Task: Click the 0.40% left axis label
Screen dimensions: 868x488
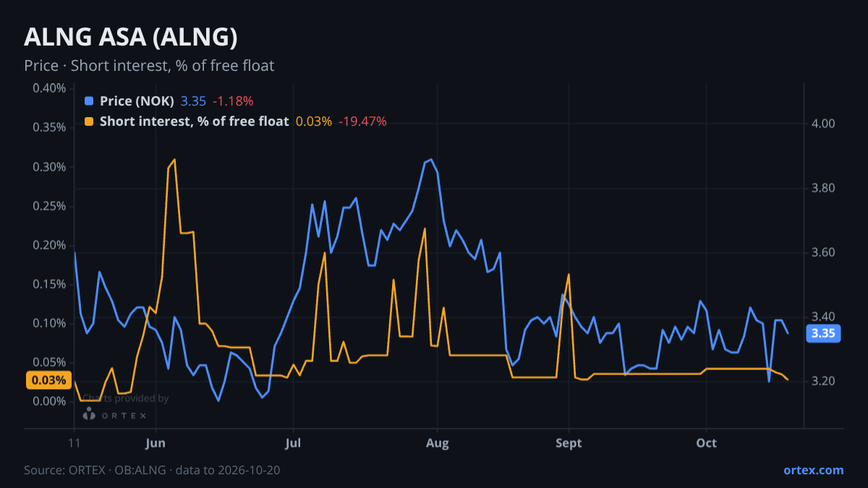Action: [x=49, y=88]
